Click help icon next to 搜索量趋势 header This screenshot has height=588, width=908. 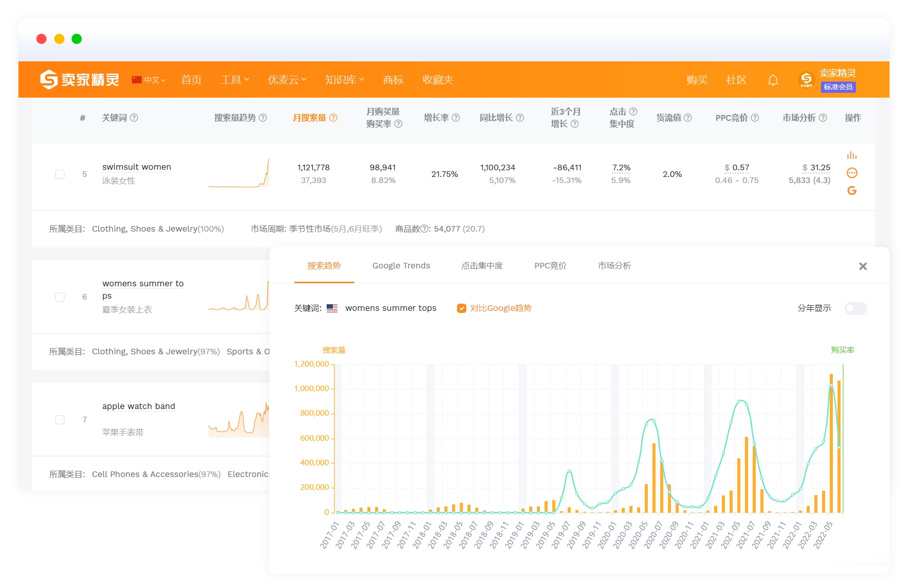pos(263,118)
